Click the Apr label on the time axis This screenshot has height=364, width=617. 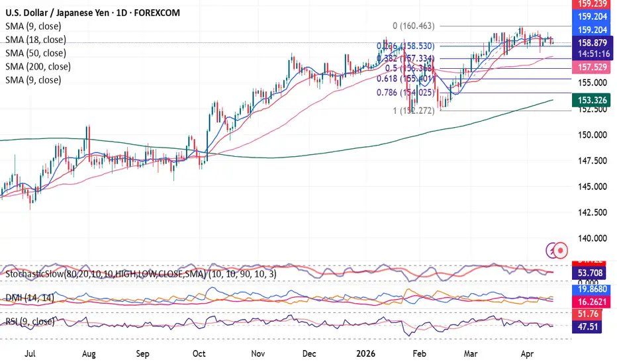527,354
